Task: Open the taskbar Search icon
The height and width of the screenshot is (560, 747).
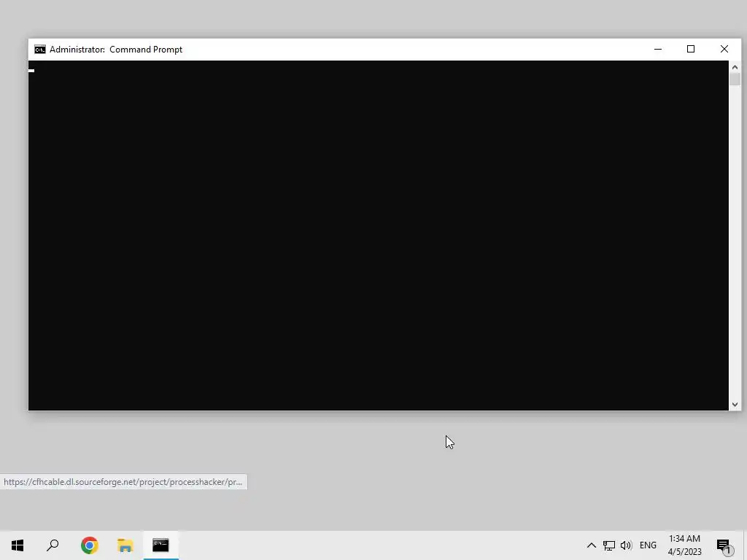Action: click(53, 545)
